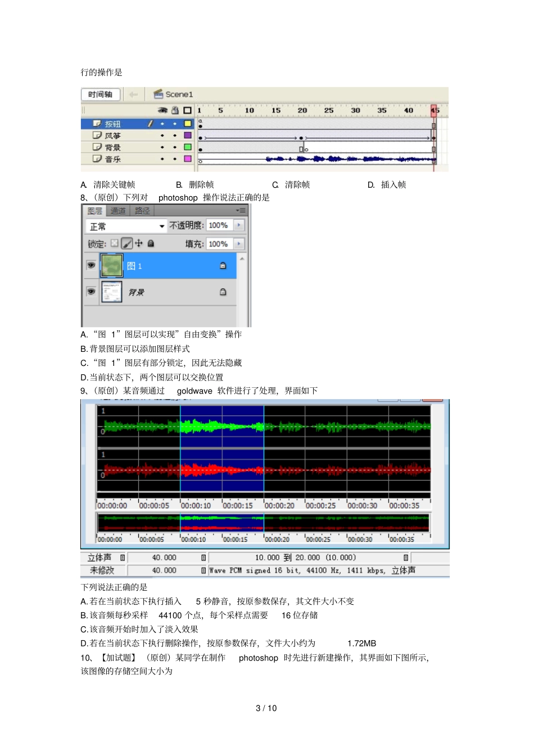
Task: Click the 不透明度 100% field
Action: point(219,225)
